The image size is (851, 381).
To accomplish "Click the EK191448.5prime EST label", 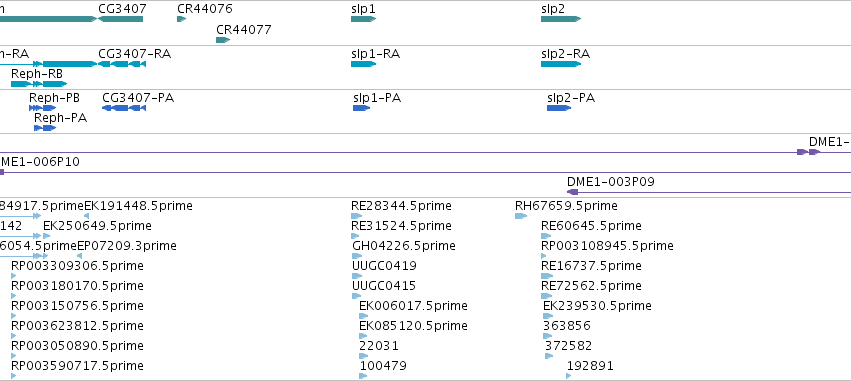I will pyautogui.click(x=138, y=206).
